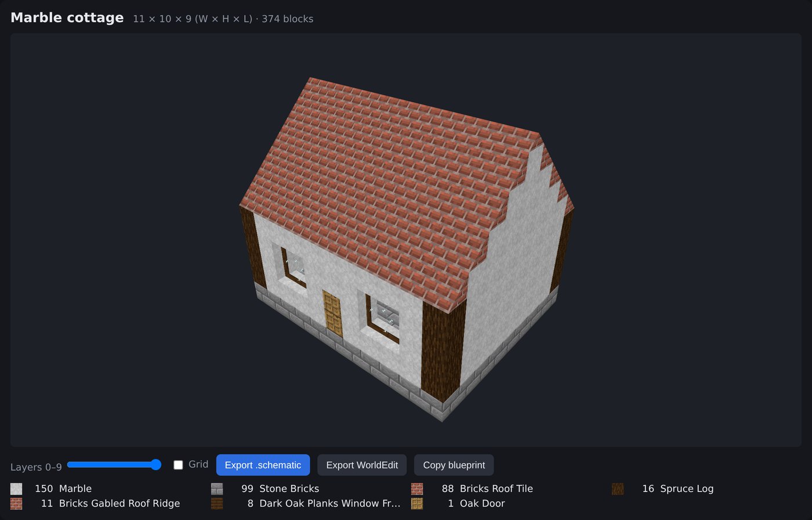Click the Gabled Roof Ridge count "11"

coord(47,503)
